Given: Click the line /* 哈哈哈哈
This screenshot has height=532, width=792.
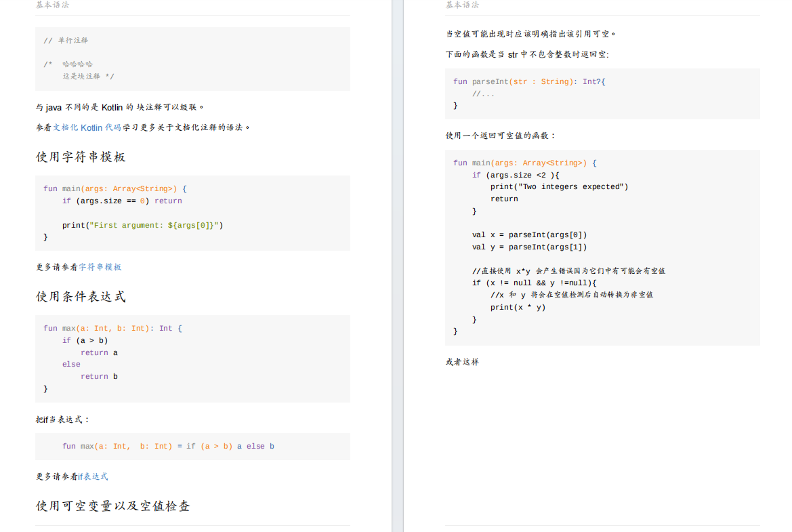Looking at the screenshot, I should coord(68,64).
